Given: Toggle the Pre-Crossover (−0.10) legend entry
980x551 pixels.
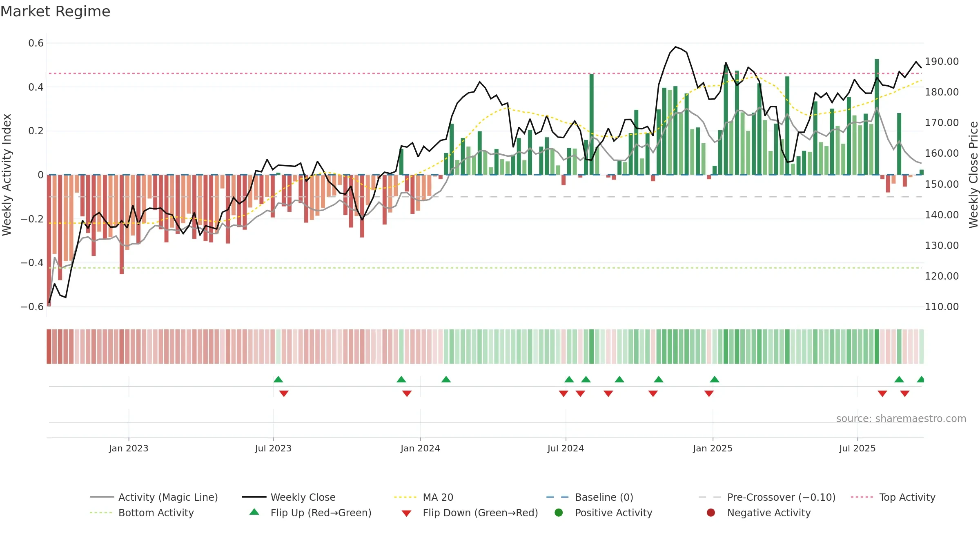Looking at the screenshot, I should pos(767,497).
